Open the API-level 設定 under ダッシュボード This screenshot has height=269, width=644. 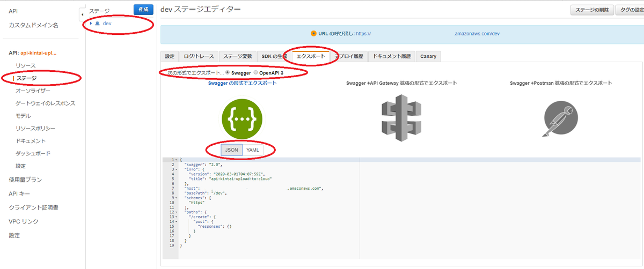[20, 166]
